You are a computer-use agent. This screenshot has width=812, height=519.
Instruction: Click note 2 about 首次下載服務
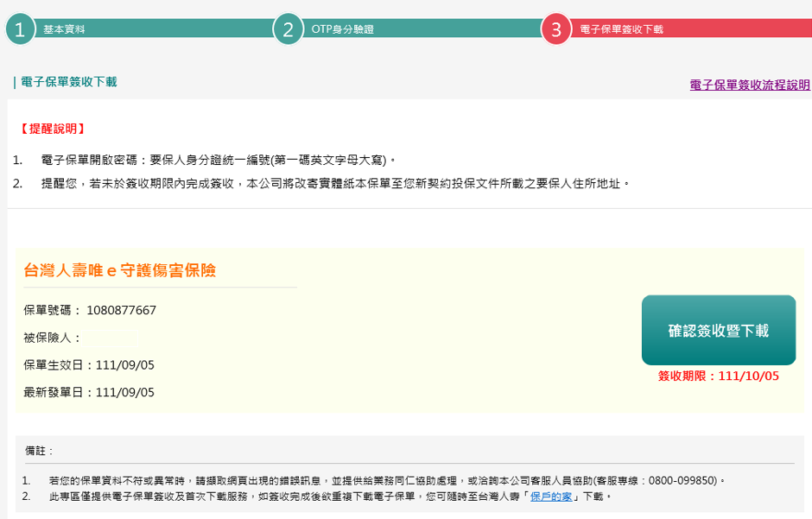point(317,497)
